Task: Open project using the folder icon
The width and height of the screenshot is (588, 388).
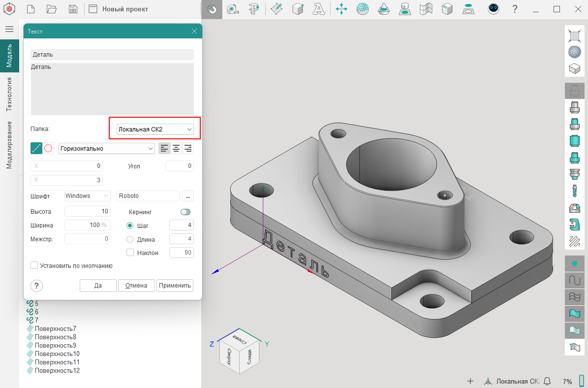Action: 51,9
